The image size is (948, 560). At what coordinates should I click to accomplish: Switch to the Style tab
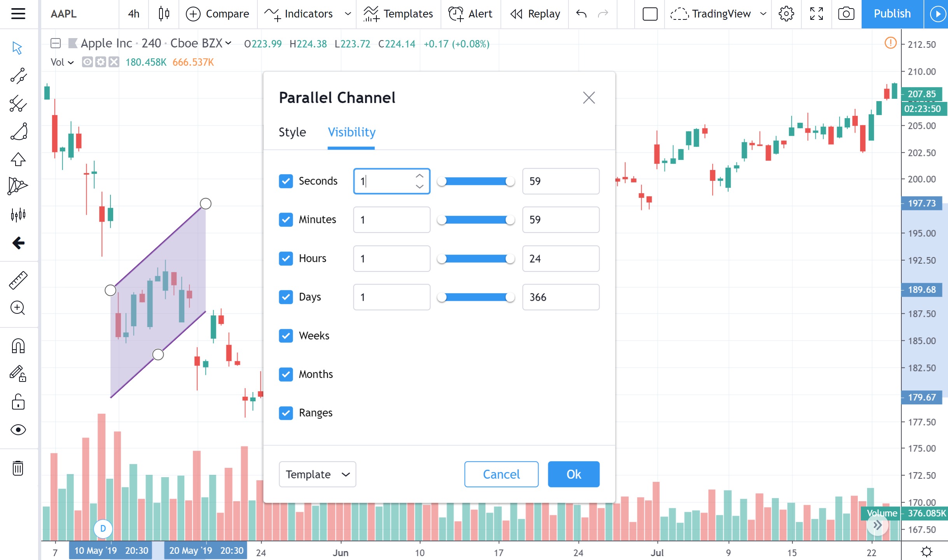click(x=292, y=132)
